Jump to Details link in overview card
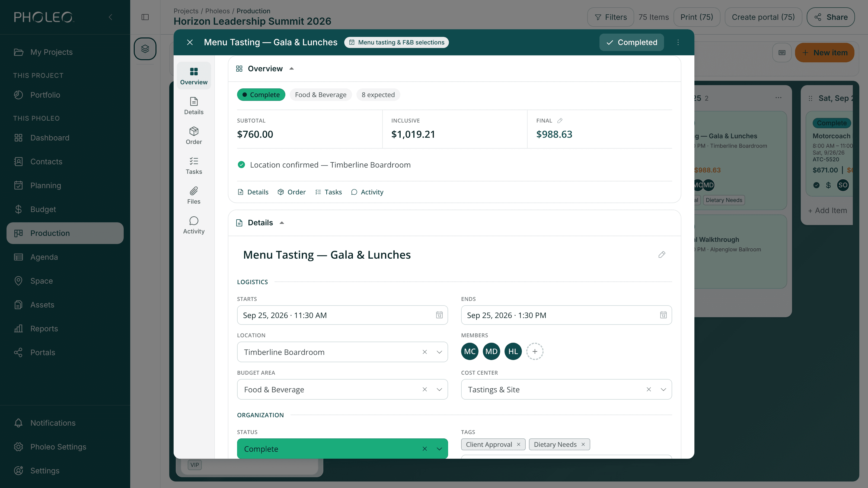The height and width of the screenshot is (488, 868). [253, 192]
